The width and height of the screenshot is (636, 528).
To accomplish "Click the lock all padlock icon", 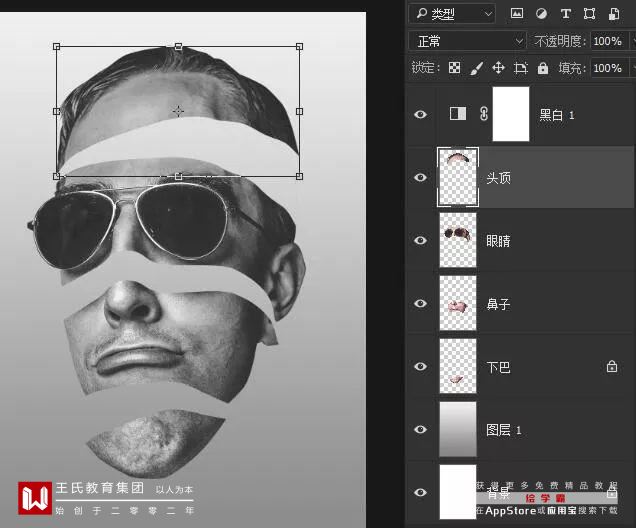I will pos(543,68).
